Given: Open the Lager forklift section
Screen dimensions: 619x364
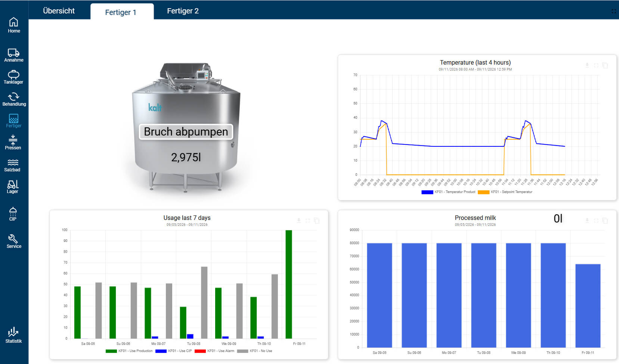Looking at the screenshot, I should pyautogui.click(x=13, y=187).
